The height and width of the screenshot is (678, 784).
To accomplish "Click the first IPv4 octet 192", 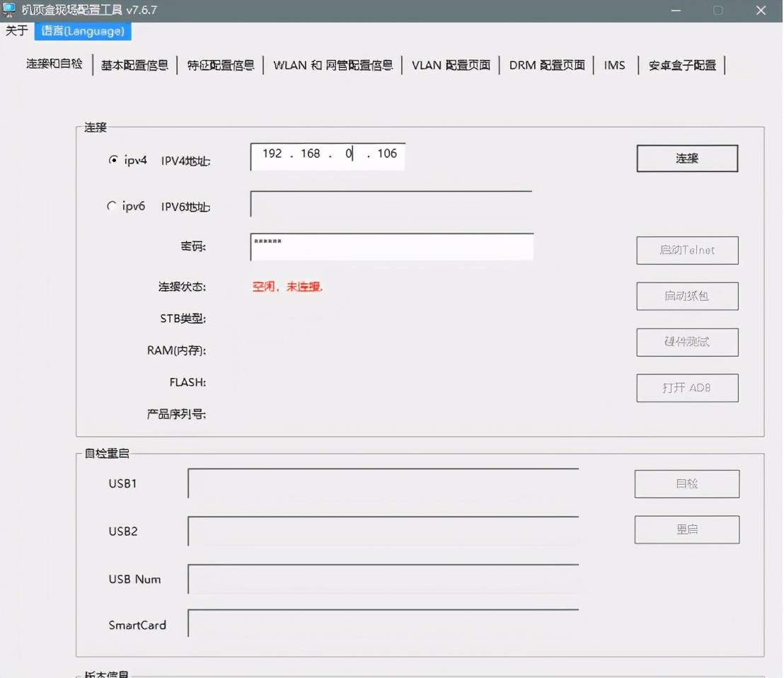I will click(x=272, y=154).
